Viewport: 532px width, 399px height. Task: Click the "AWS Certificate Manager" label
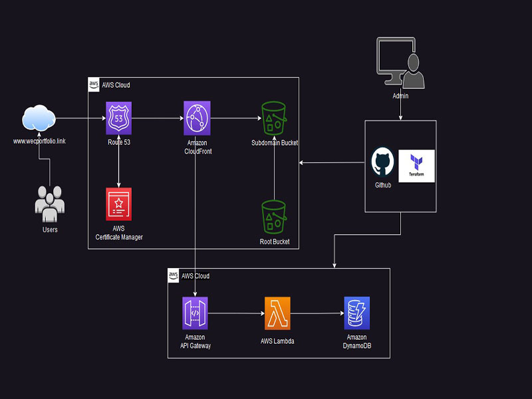119,233
